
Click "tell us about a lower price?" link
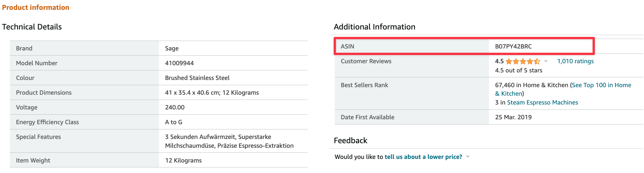[423, 157]
